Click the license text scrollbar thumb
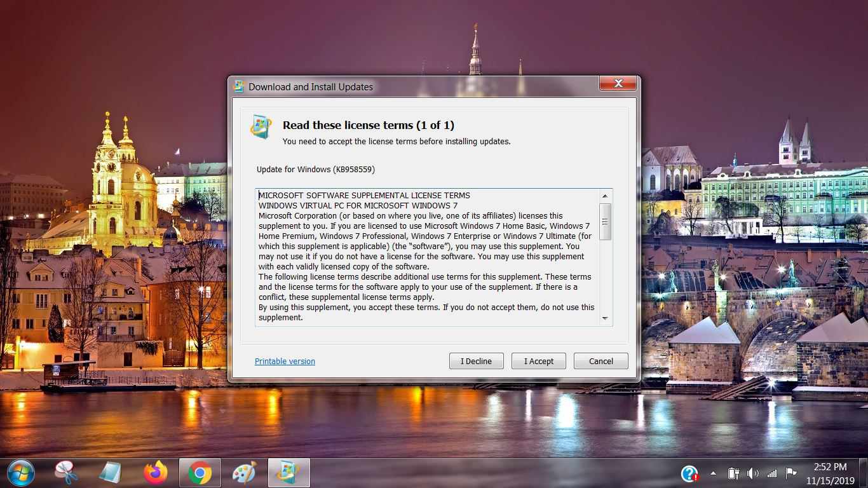Image resolution: width=868 pixels, height=488 pixels. pos(605,222)
